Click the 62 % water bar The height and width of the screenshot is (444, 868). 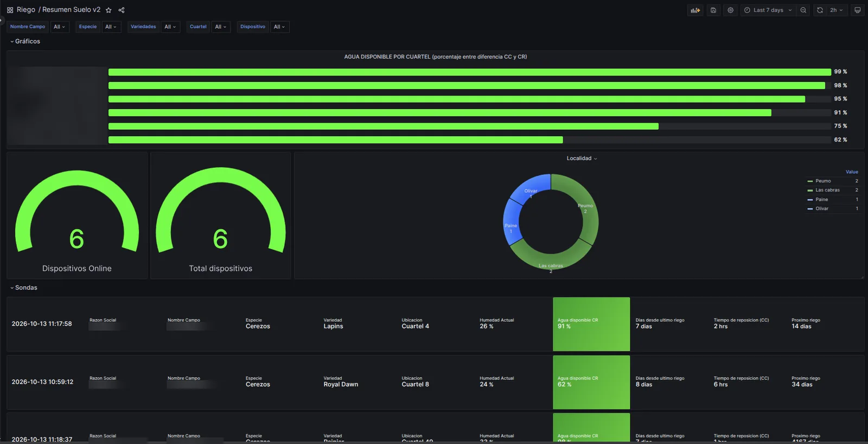pyautogui.click(x=336, y=140)
